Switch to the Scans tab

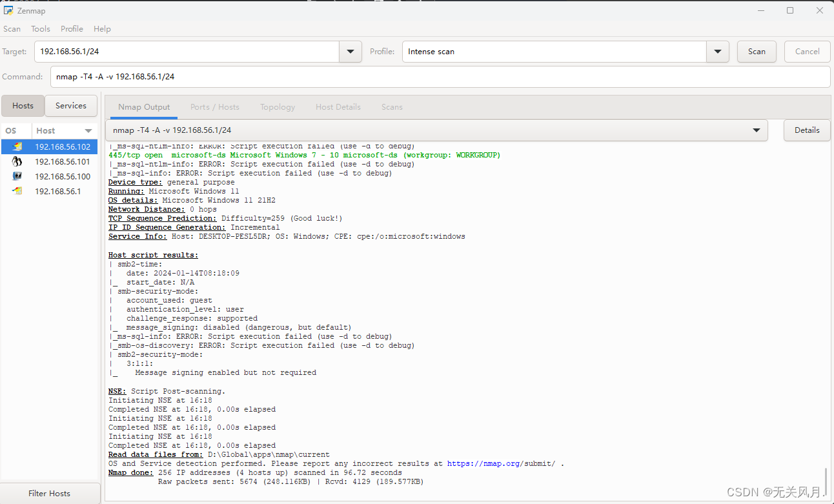click(392, 107)
